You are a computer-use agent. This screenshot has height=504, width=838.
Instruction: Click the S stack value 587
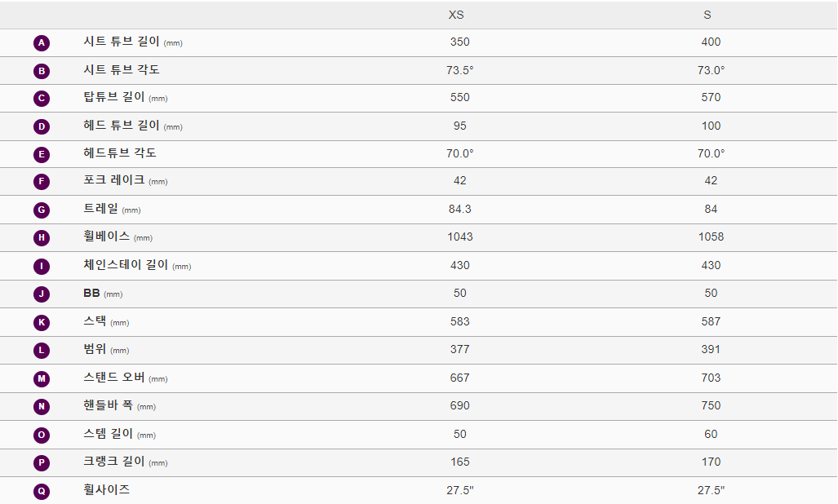click(x=711, y=321)
